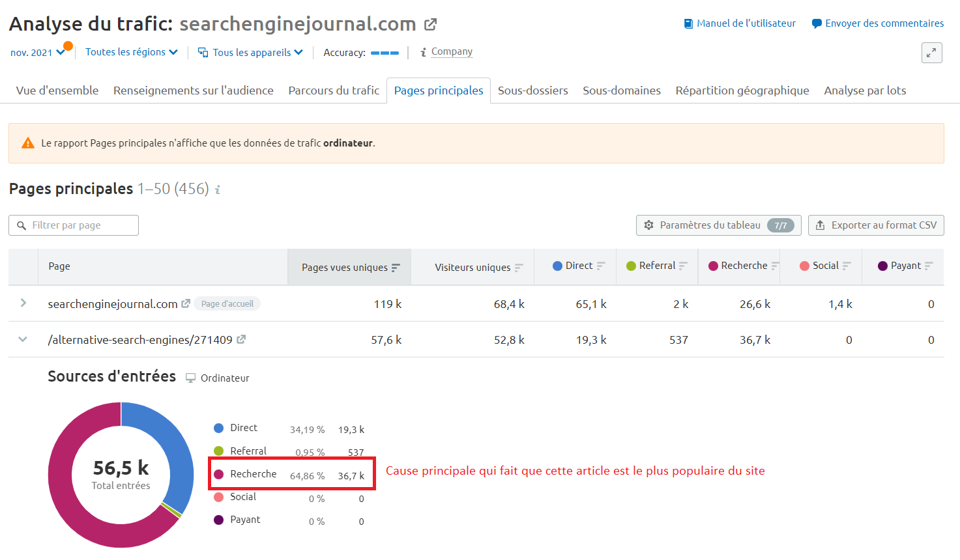Open Renseignements sur l'audience tab
Viewport: 960px width, 560px height.
pyautogui.click(x=194, y=91)
